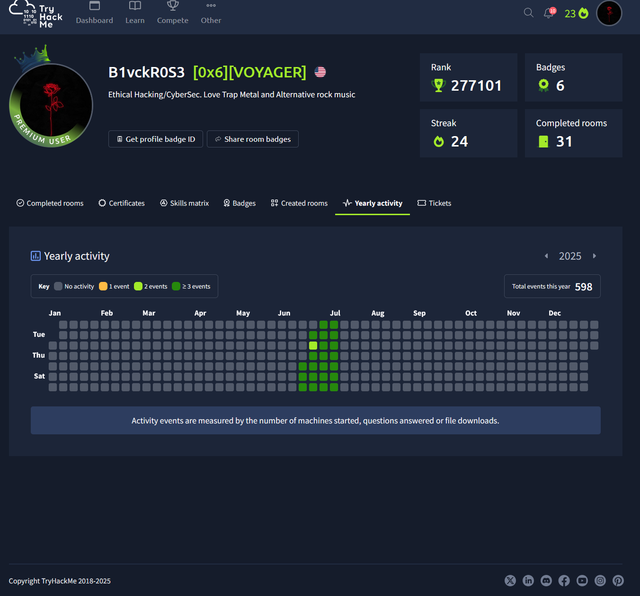Click the [0x6][VOYAGER] level text

249,72
